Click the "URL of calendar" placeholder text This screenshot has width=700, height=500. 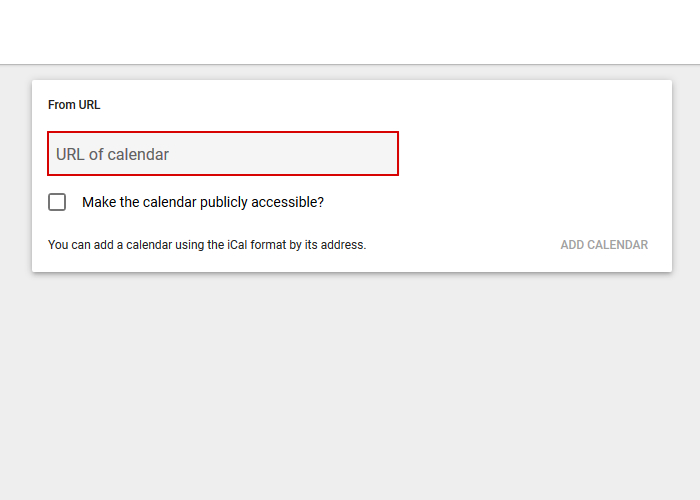pyautogui.click(x=113, y=154)
